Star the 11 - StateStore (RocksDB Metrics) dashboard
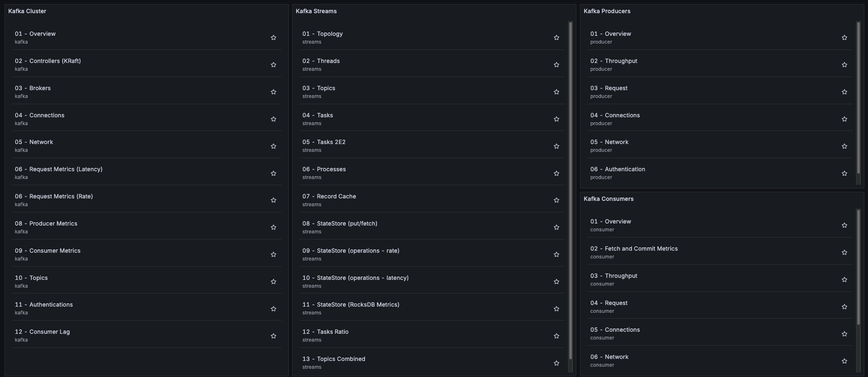 557,309
